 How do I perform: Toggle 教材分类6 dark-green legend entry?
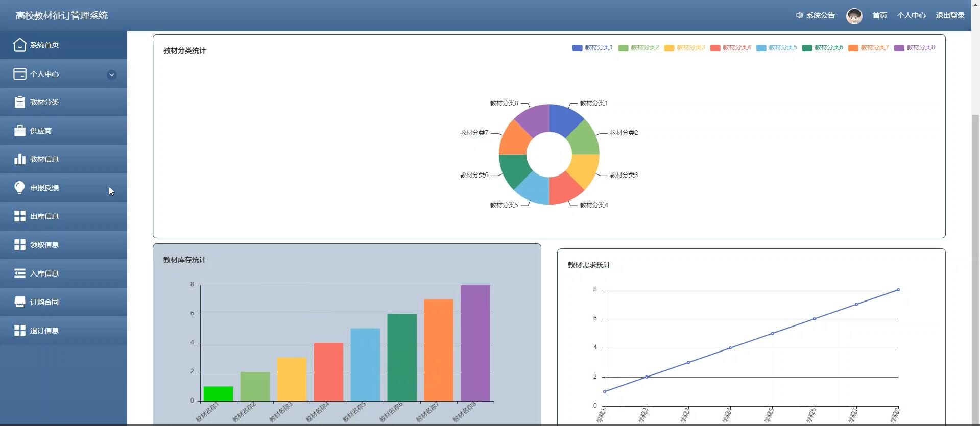click(823, 47)
